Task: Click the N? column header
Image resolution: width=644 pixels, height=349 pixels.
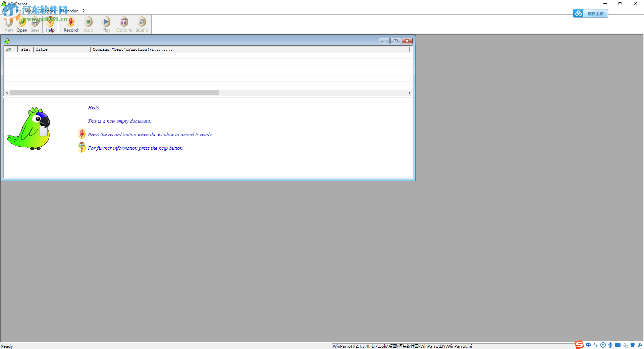Action: point(11,49)
